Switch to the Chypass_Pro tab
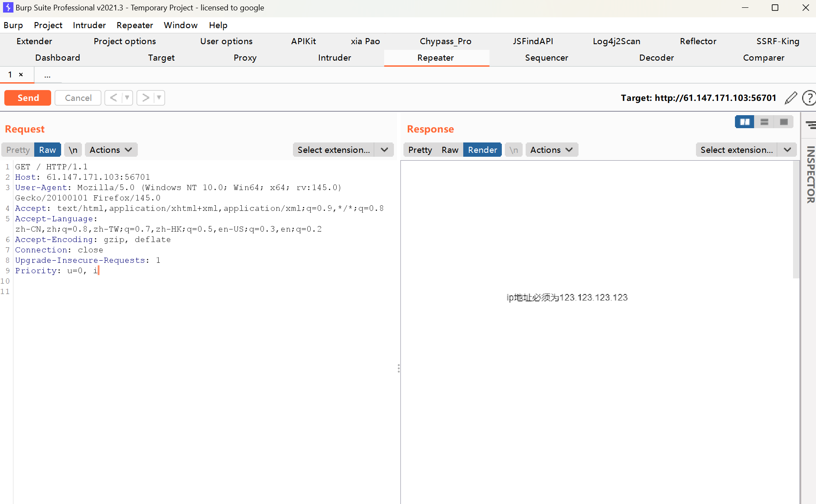816x504 pixels. [445, 41]
